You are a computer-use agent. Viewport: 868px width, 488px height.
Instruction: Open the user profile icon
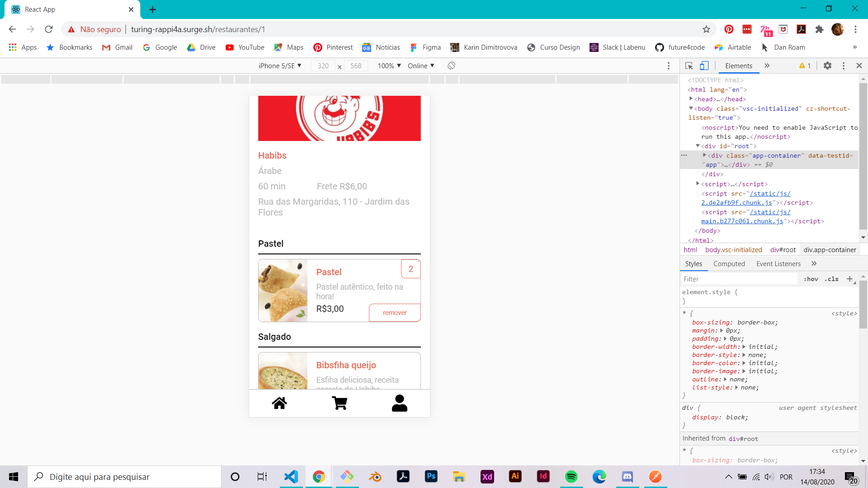tap(399, 403)
